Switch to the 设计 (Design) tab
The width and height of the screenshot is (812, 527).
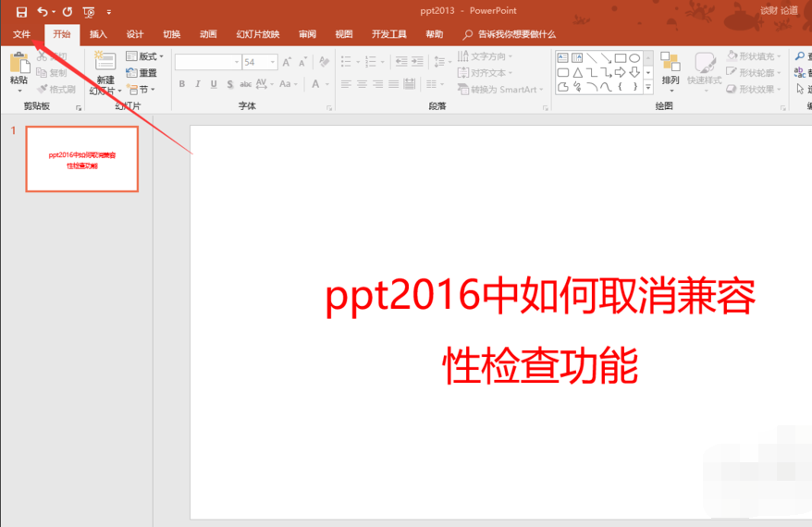click(135, 34)
